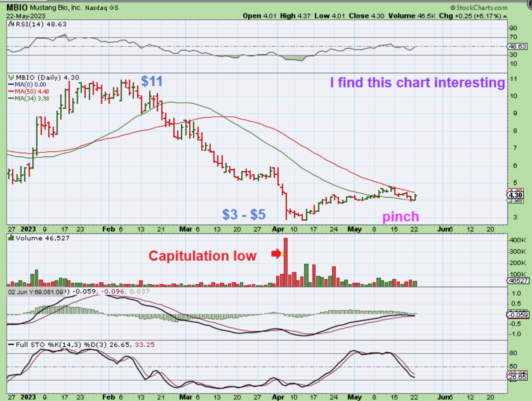Click the purple 'I find this chart interesting' note

[418, 82]
